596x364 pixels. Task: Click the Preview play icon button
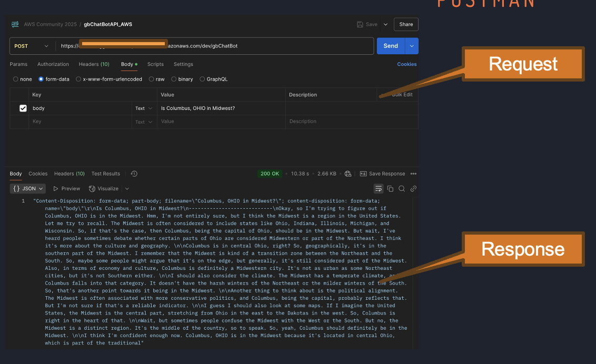(x=67, y=189)
